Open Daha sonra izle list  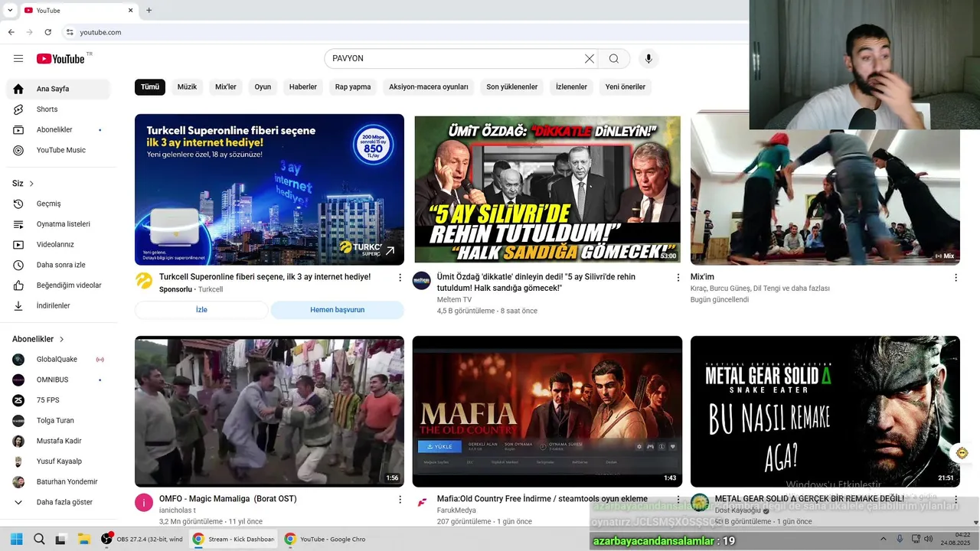click(x=58, y=265)
